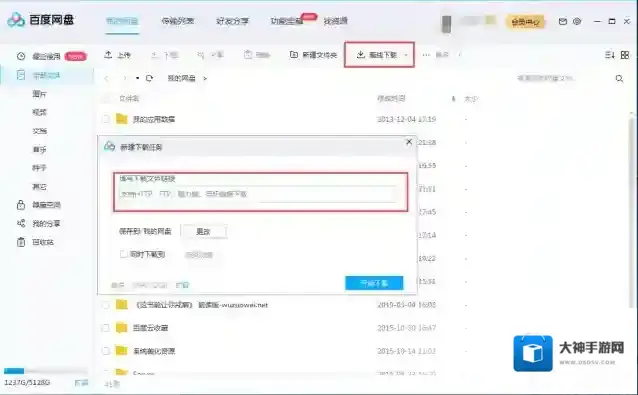
Task: Click folder icon of 我的应用数据
Action: (122, 119)
